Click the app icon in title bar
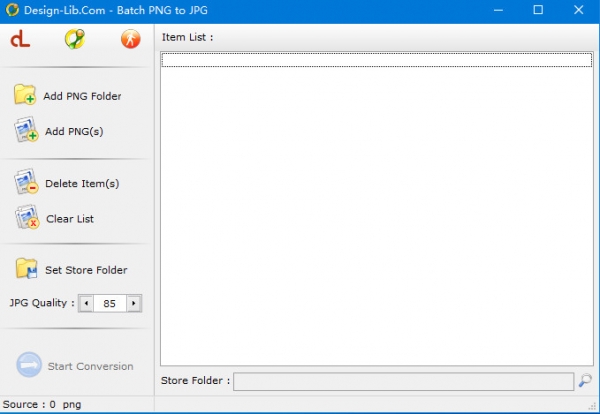This screenshot has width=600, height=414. pos(12,10)
